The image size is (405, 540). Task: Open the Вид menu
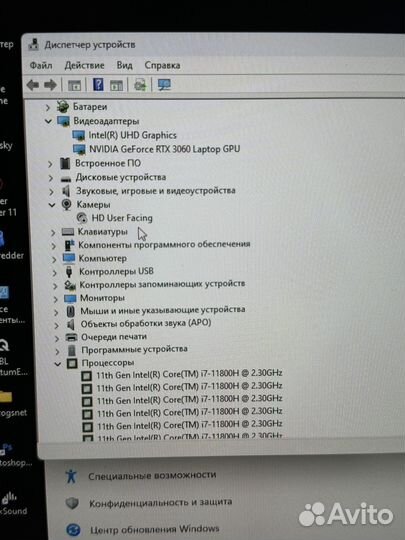coord(124,65)
